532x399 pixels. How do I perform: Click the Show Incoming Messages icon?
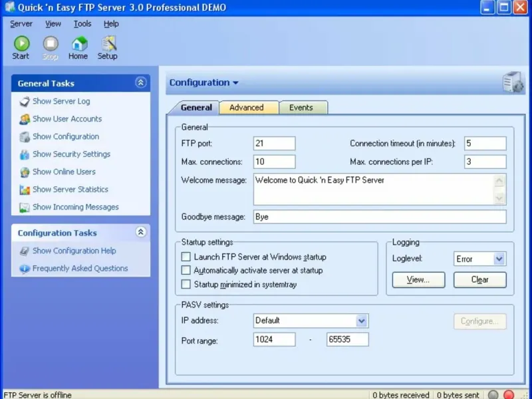click(x=25, y=207)
